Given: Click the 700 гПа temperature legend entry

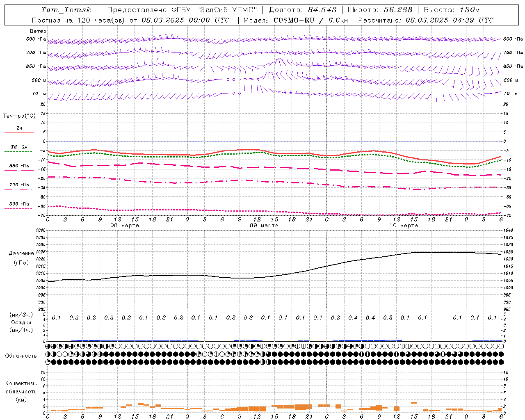Looking at the screenshot, I should (19, 185).
